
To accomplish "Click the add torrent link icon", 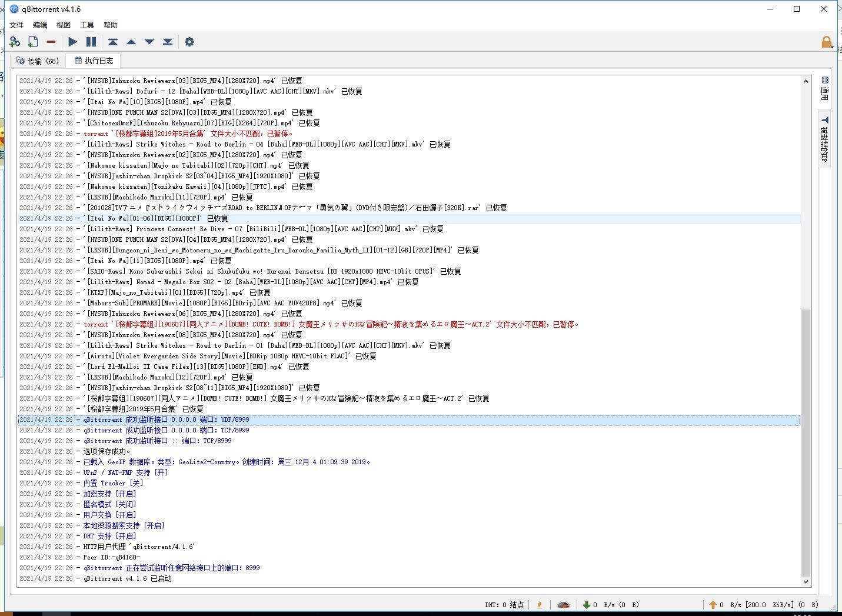I will (15, 42).
